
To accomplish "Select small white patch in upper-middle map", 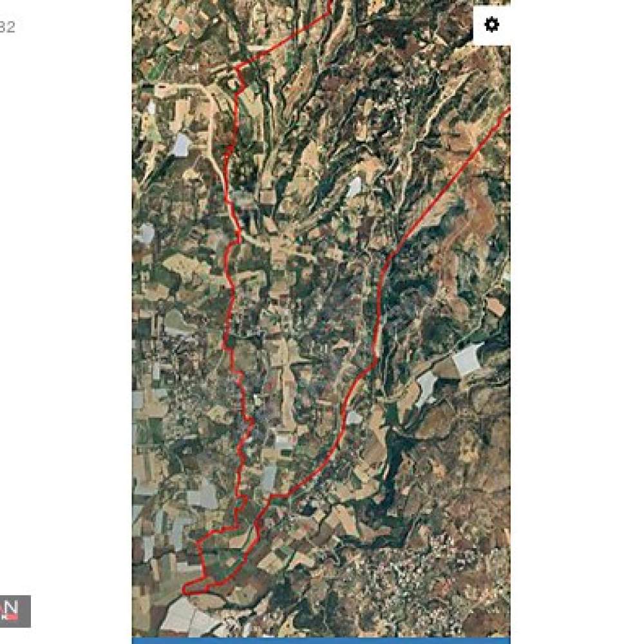I will coord(354,187).
